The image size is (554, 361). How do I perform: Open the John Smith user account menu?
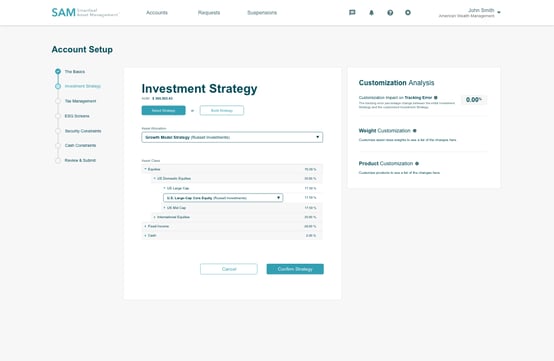click(x=470, y=13)
